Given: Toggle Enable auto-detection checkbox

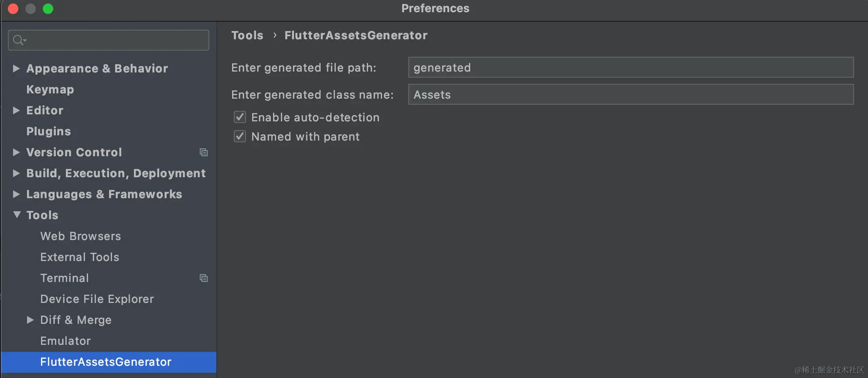Looking at the screenshot, I should click(240, 117).
